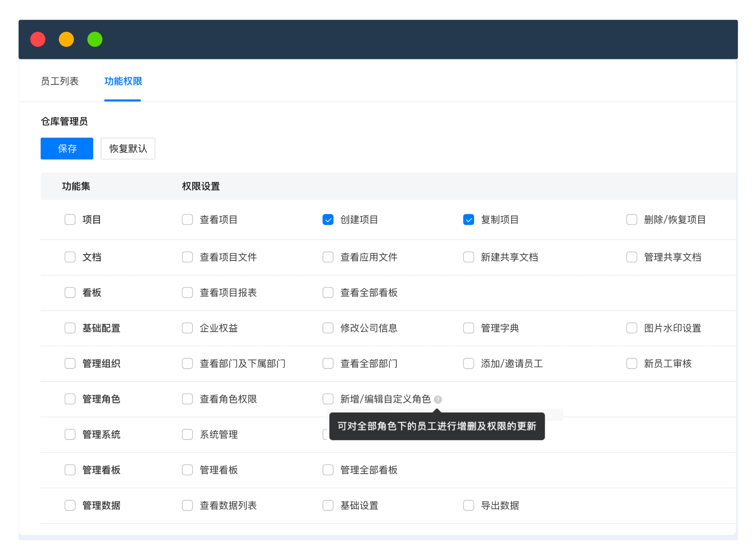Uncheck the 复制项目 checkbox

click(x=468, y=220)
